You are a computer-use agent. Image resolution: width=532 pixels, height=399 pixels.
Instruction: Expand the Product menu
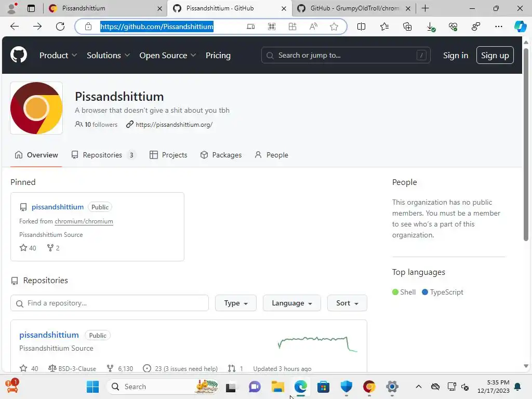click(58, 55)
